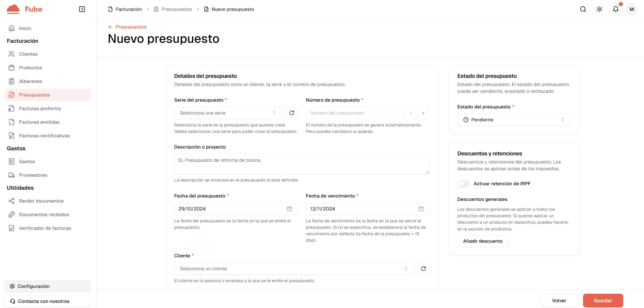Open Facturas emitidas

click(x=47, y=122)
